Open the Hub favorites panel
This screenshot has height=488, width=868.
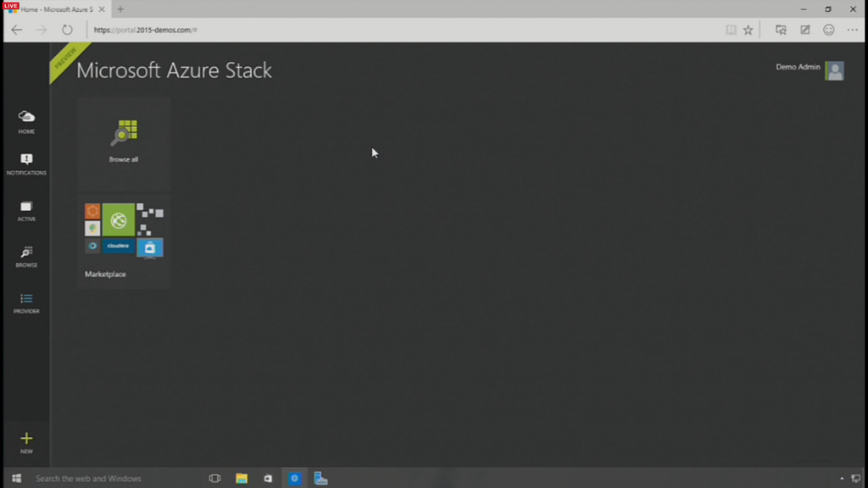click(781, 30)
